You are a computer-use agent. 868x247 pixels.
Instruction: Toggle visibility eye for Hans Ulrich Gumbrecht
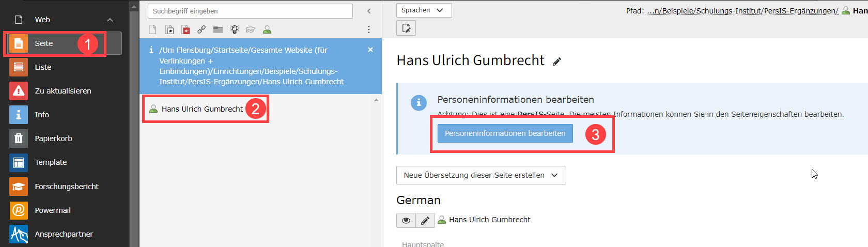[x=406, y=220]
